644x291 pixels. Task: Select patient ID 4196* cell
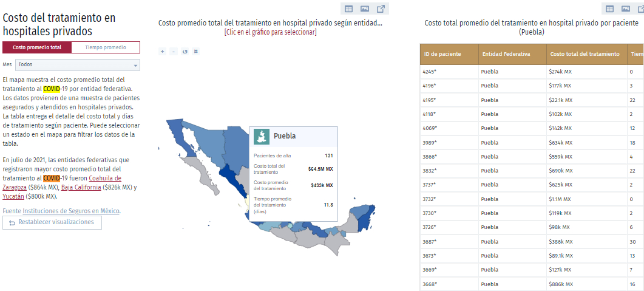click(x=449, y=86)
